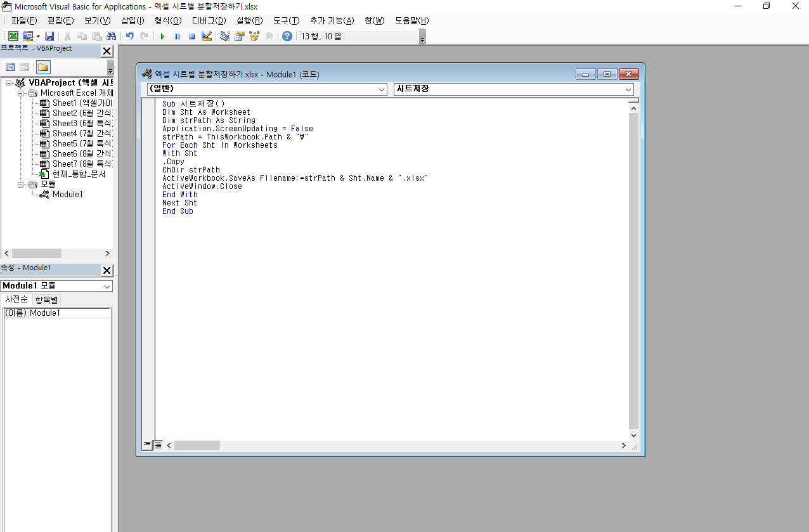The width and height of the screenshot is (809, 532).
Task: Click project panel horizontal scrollbar thumb
Action: [x=37, y=253]
